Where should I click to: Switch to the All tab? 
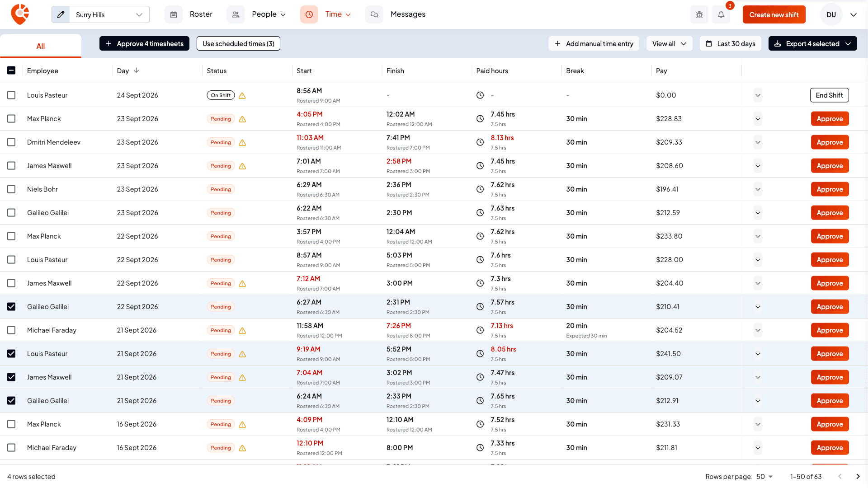(x=41, y=46)
